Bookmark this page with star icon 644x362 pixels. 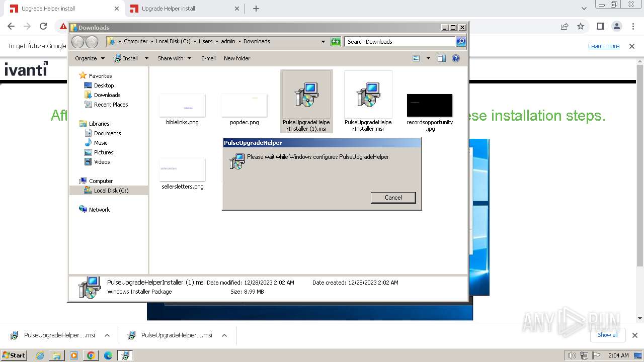(581, 26)
